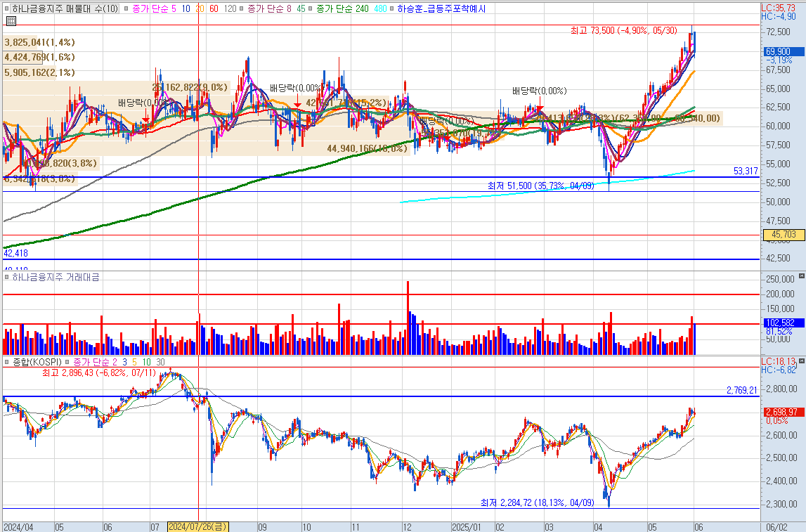Click the 72,500 price axis label
The image size is (806, 532).
click(778, 32)
